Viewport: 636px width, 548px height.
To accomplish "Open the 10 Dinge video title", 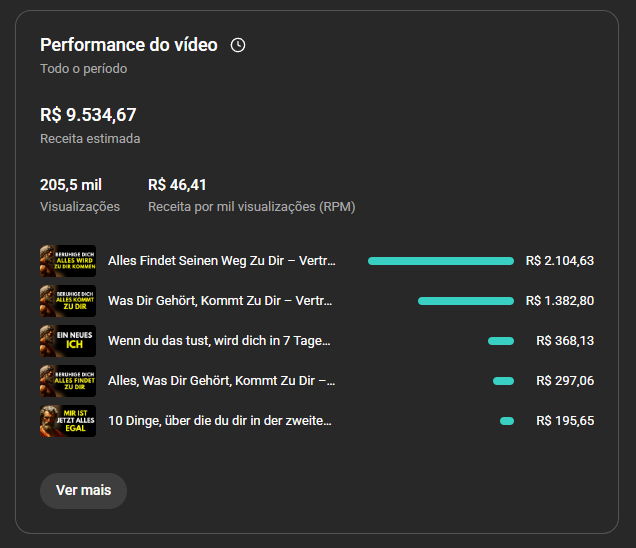I will tap(220, 421).
